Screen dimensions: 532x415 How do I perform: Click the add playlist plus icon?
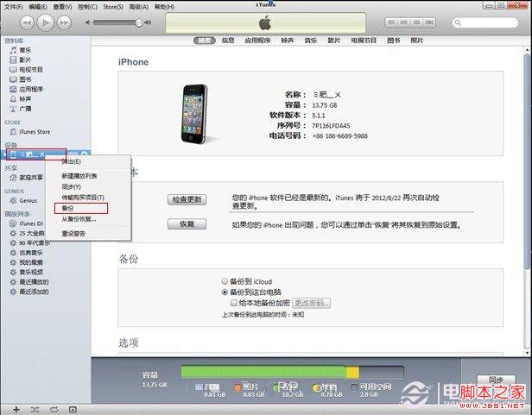(16, 410)
